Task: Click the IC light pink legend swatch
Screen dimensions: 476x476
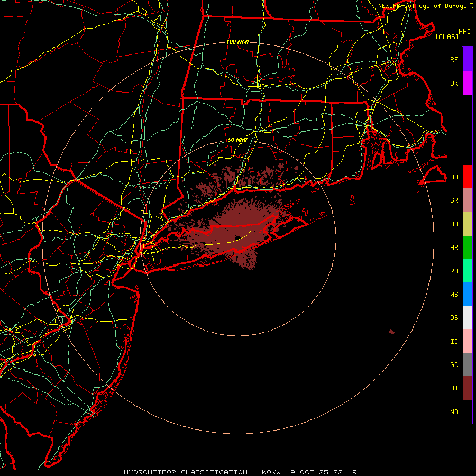Action: pos(467,341)
